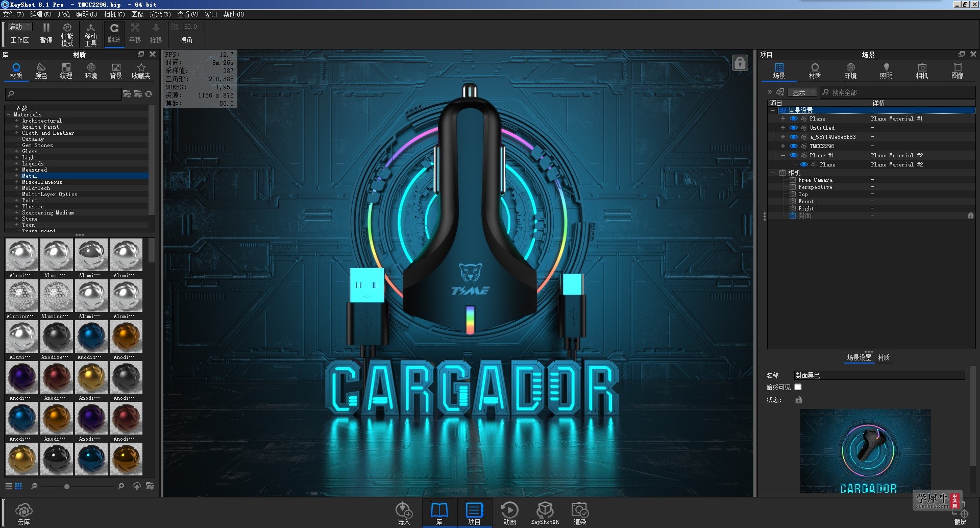The image size is (980, 528).
Task: Click the 暂停 (pause) render button
Action: (x=46, y=33)
